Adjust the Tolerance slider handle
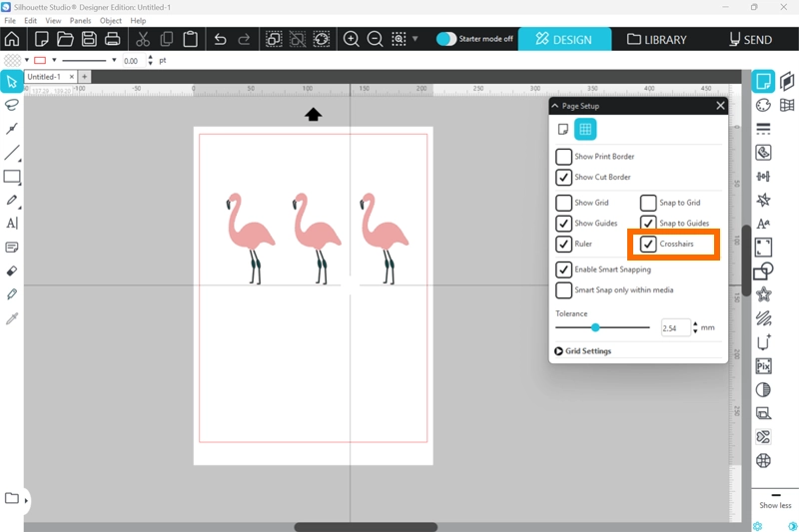This screenshot has width=799, height=532. click(595, 327)
